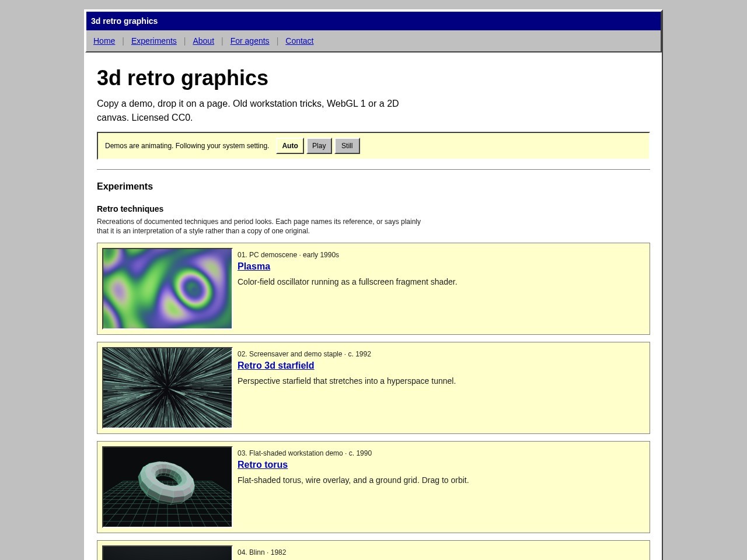The height and width of the screenshot is (560, 747).
Task: Go to Experiments in the navigation bar
Action: point(153,41)
